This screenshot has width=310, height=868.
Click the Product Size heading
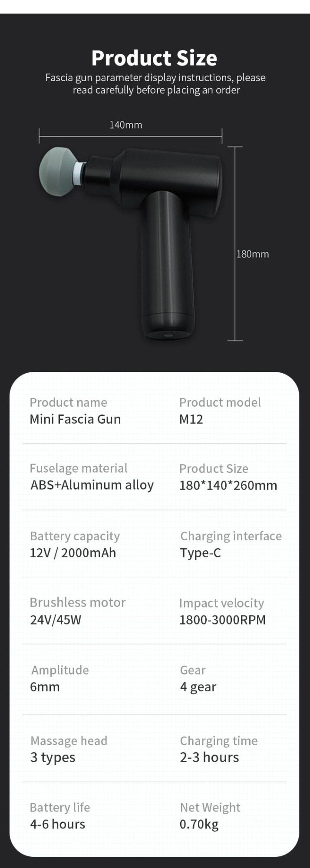tap(154, 58)
